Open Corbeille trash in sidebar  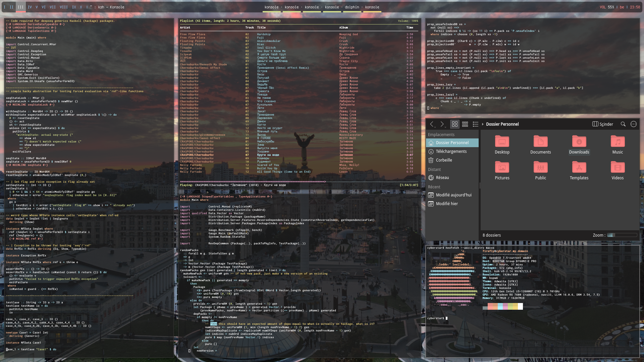[444, 160]
